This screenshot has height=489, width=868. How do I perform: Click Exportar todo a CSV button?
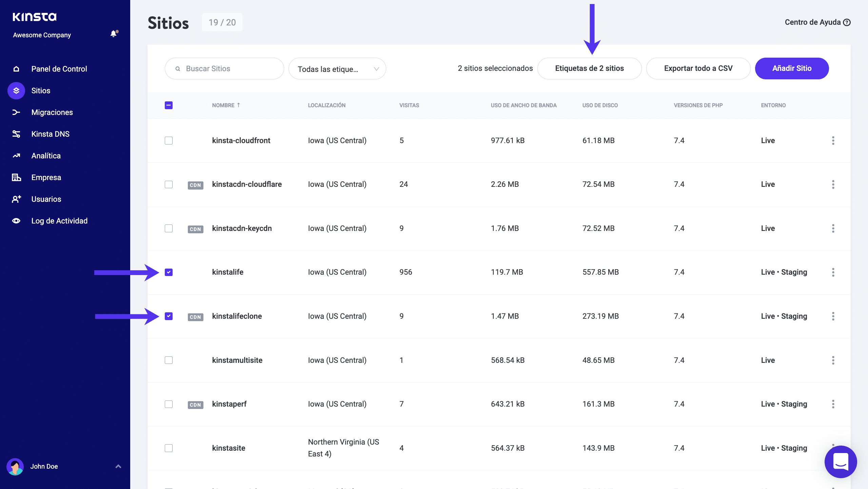[x=698, y=69]
